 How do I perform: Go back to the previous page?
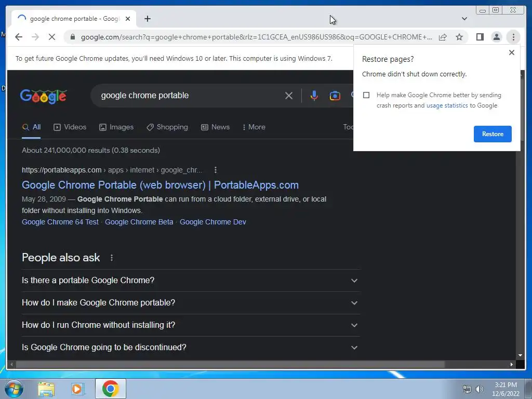[x=19, y=37]
